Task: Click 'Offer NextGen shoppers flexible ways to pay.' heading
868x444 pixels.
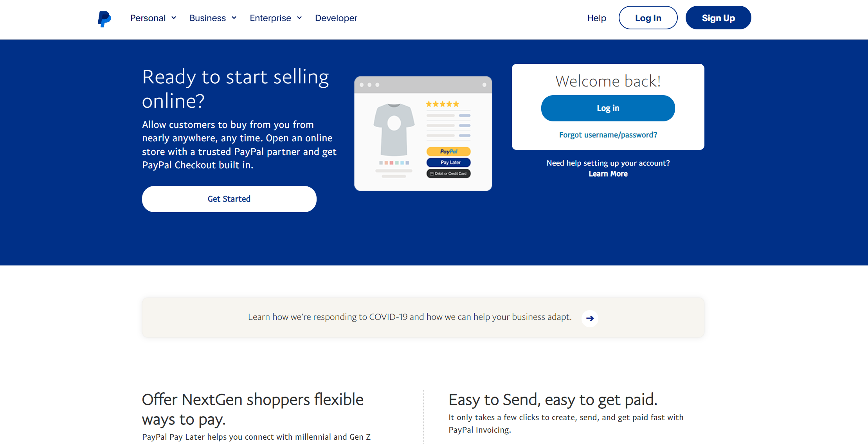Action: coord(253,409)
